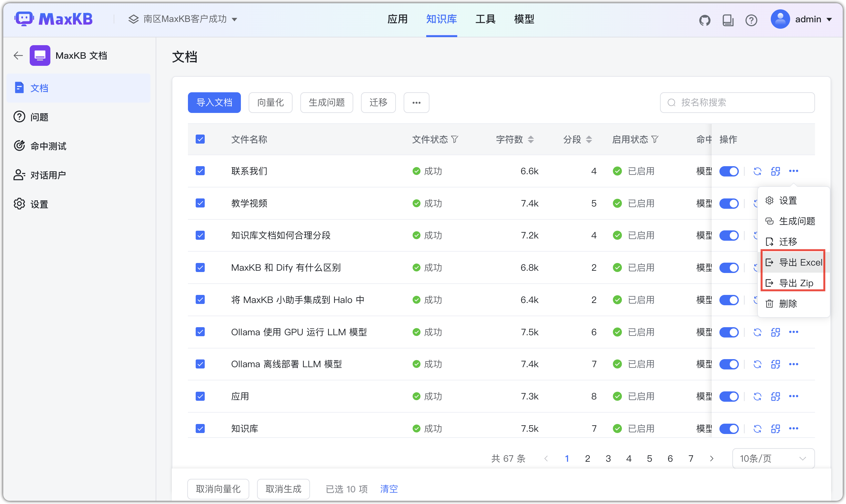Click the 取消生成 button
Image resolution: width=846 pixels, height=504 pixels.
(284, 489)
